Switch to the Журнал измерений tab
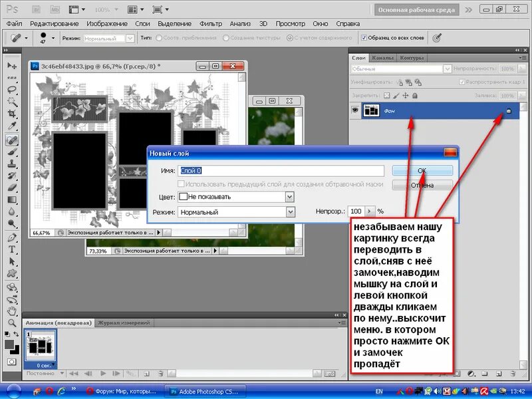The image size is (532, 399). pos(124,323)
